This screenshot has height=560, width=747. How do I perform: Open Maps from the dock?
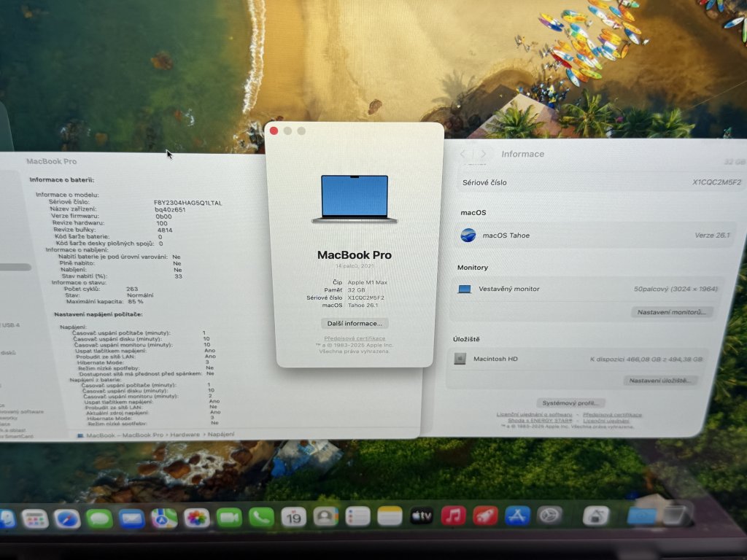164,518
